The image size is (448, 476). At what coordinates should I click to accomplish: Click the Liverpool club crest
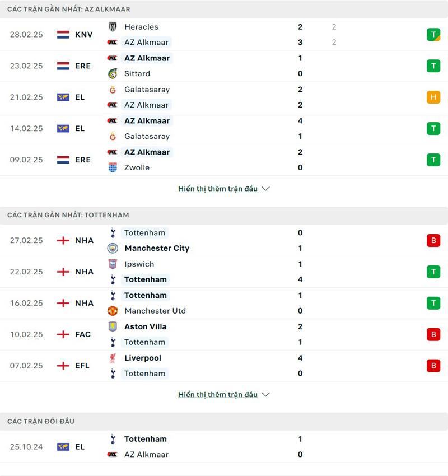(112, 358)
